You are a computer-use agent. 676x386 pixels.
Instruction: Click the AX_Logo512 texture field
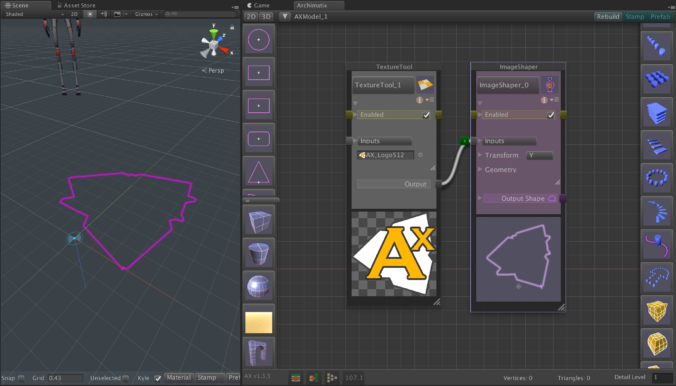click(x=385, y=155)
